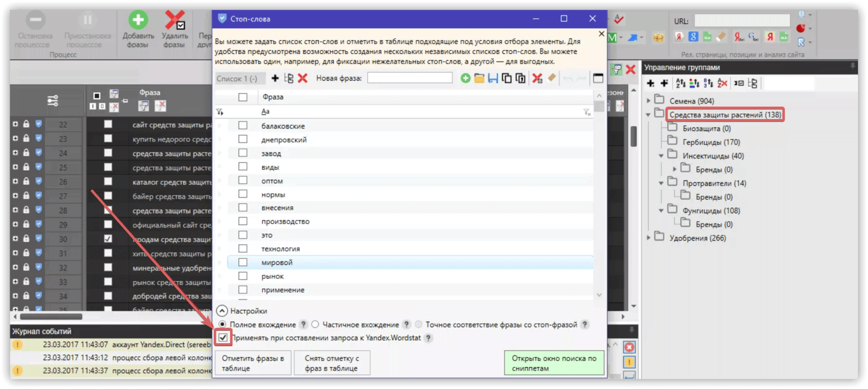Click Открыть окно поиска по сниппетам
868x389 pixels.
554,363
